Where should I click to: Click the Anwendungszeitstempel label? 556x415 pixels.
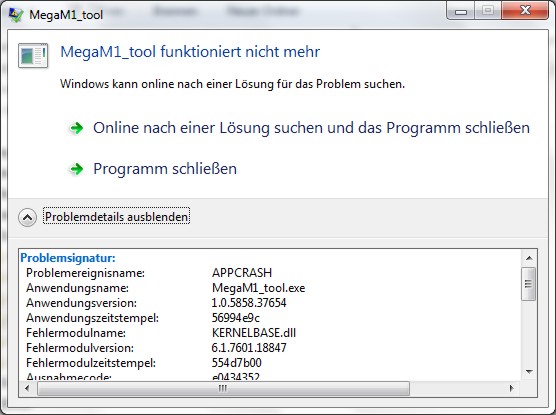point(92,318)
